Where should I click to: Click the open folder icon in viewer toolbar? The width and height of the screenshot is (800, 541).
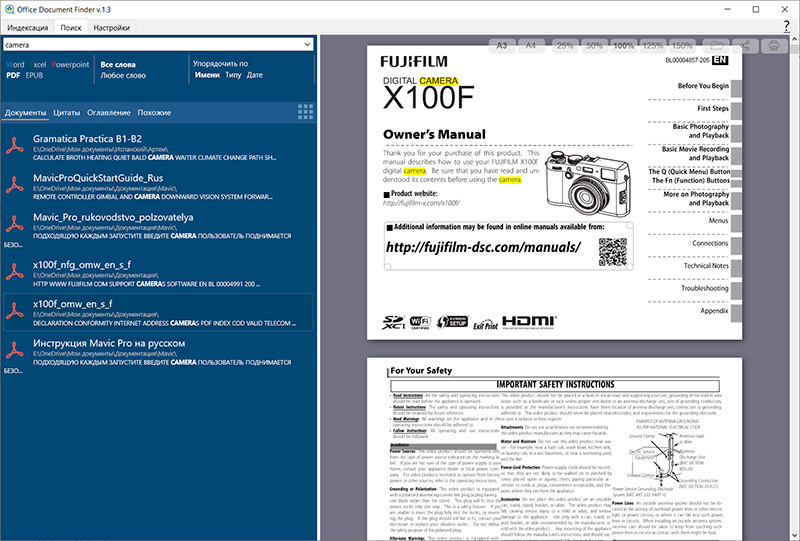tap(715, 45)
